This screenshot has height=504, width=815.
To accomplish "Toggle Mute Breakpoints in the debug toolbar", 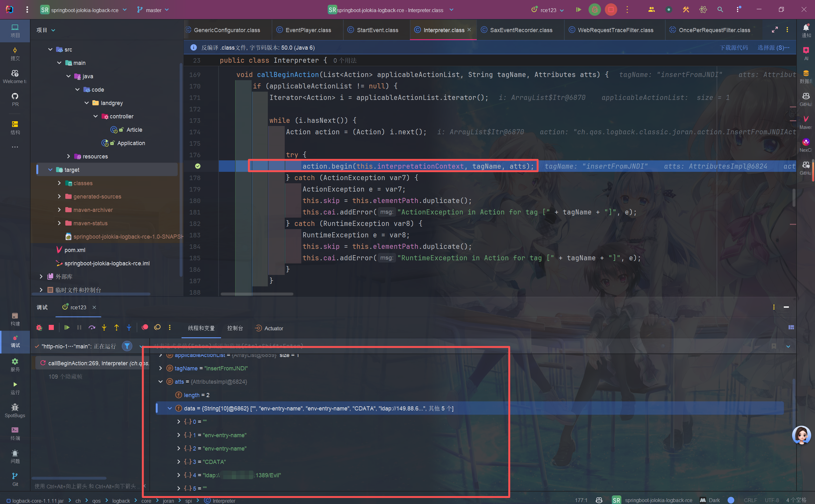I will click(157, 328).
